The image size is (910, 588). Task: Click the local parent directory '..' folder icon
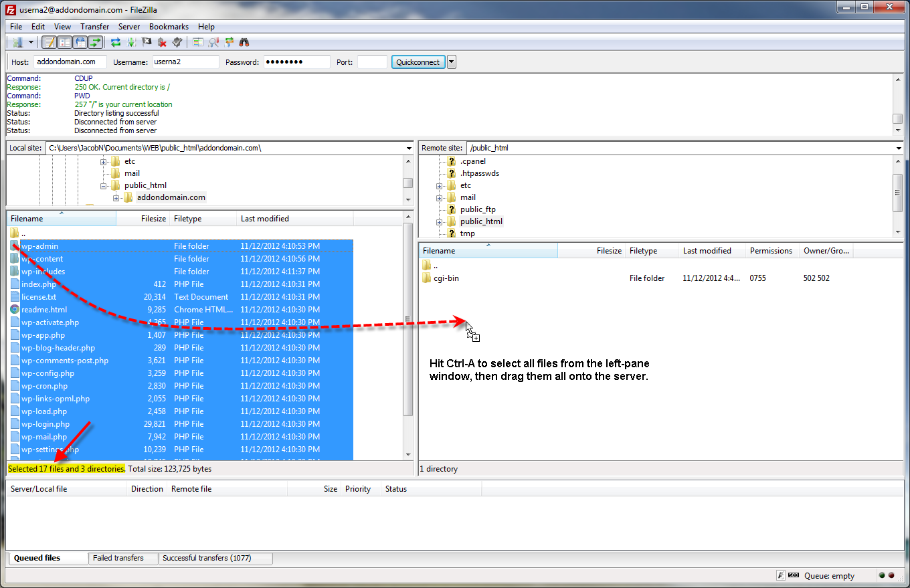[15, 233]
